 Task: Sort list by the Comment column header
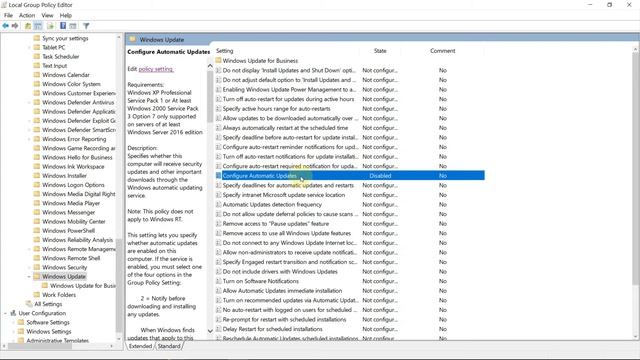pyautogui.click(x=442, y=51)
